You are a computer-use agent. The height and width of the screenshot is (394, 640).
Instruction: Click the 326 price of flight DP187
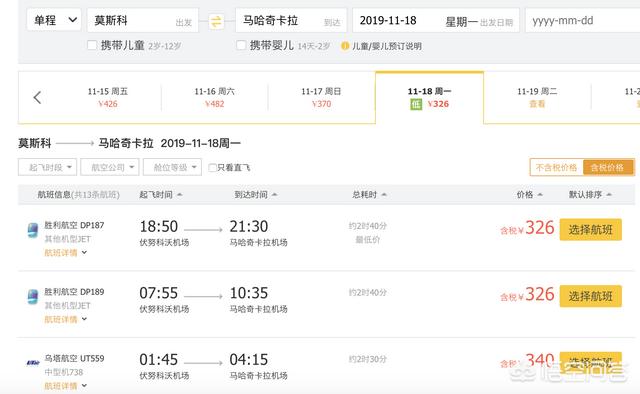pos(540,228)
